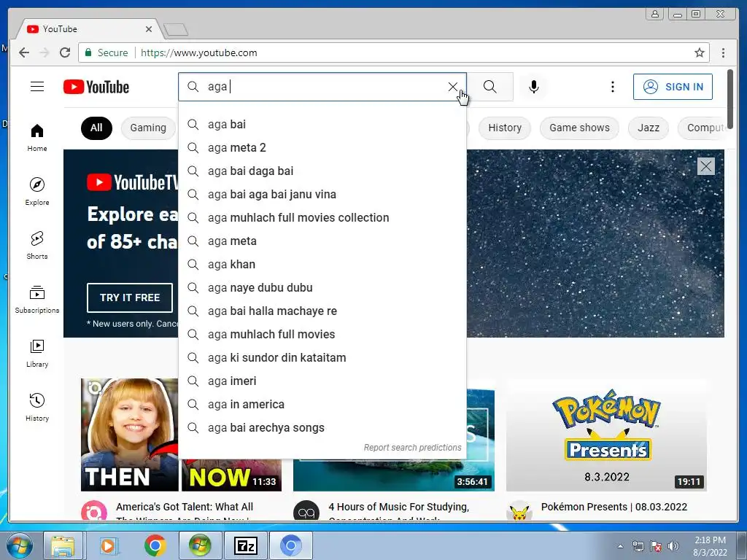The height and width of the screenshot is (560, 747).
Task: Open the Chrome three-dot menu
Action: pyautogui.click(x=723, y=52)
